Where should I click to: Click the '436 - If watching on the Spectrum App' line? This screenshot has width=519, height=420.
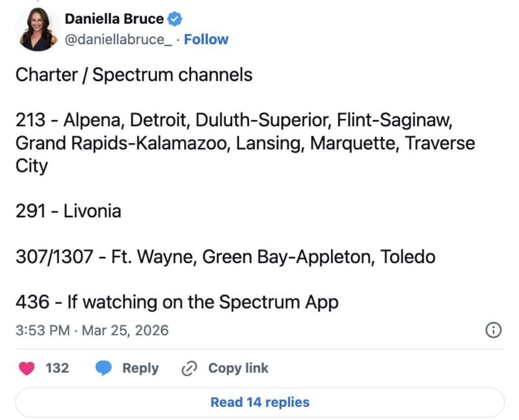coord(177,302)
